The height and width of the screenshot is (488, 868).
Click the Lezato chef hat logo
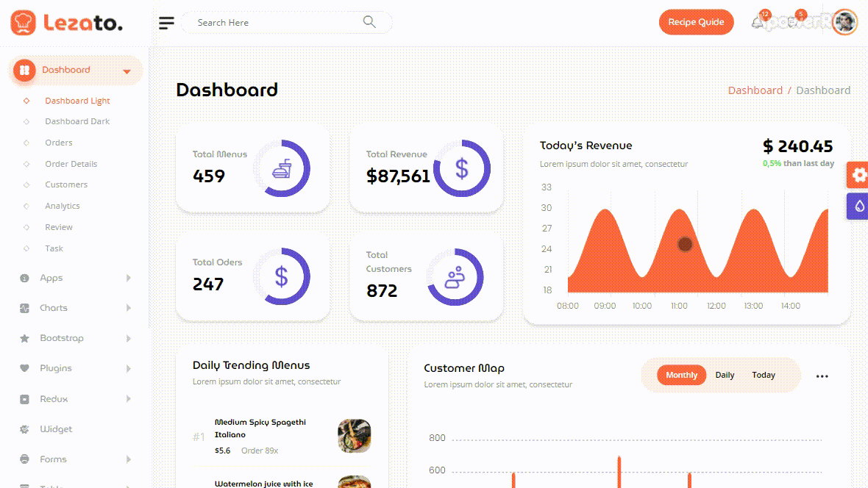pyautogui.click(x=23, y=23)
